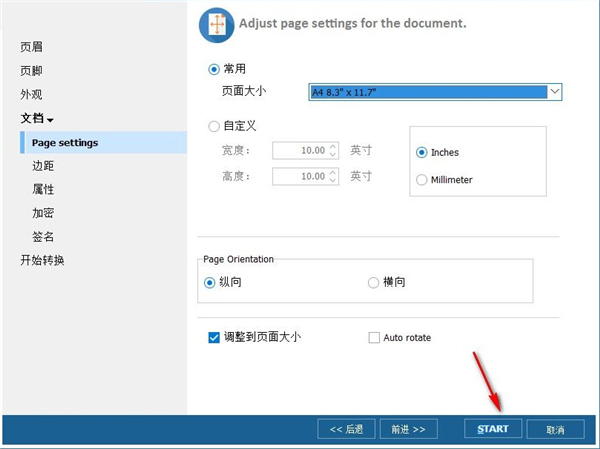Enable the Auto rotate checkbox
Viewport: 600px width, 449px height.
pos(375,338)
